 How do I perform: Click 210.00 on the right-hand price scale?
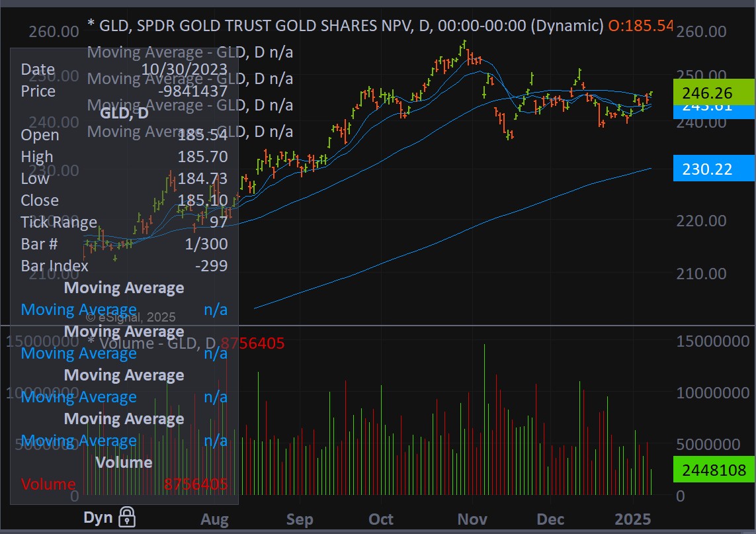[701, 273]
